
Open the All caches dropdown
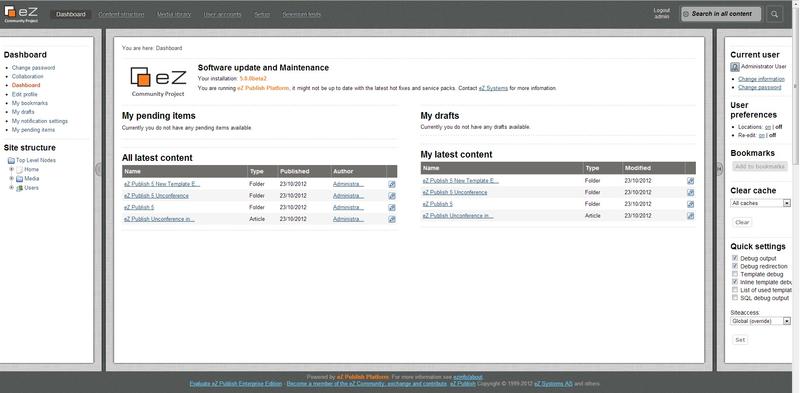coord(760,203)
